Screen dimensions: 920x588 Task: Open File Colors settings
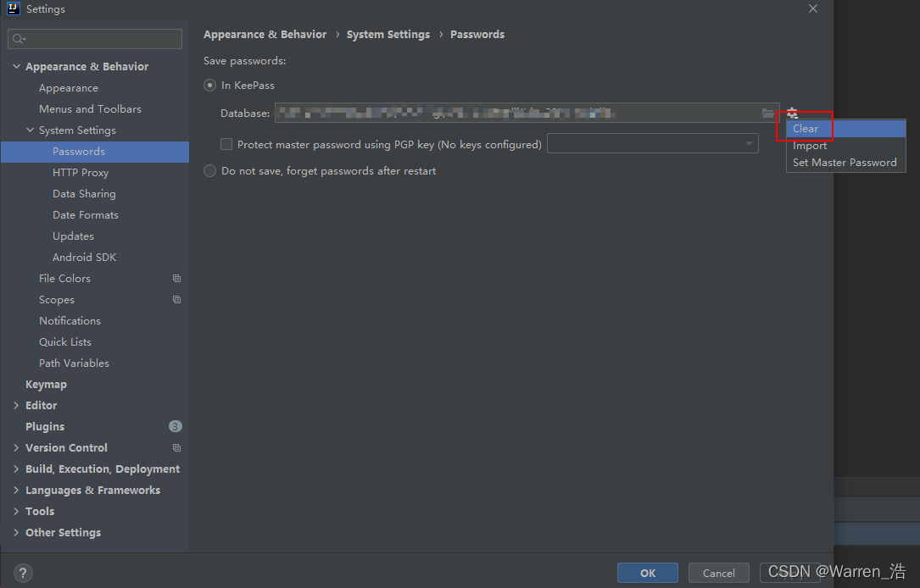64,279
